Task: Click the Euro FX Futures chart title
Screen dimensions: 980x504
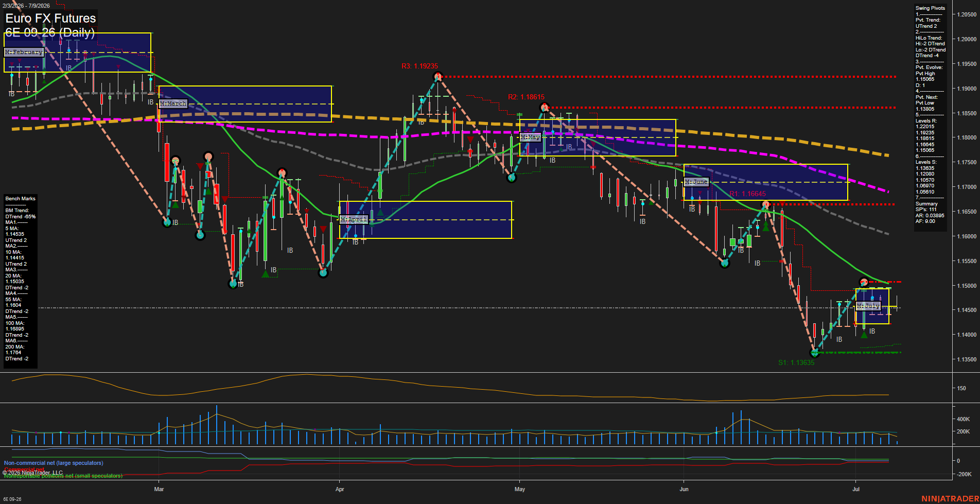Action: 50,18
